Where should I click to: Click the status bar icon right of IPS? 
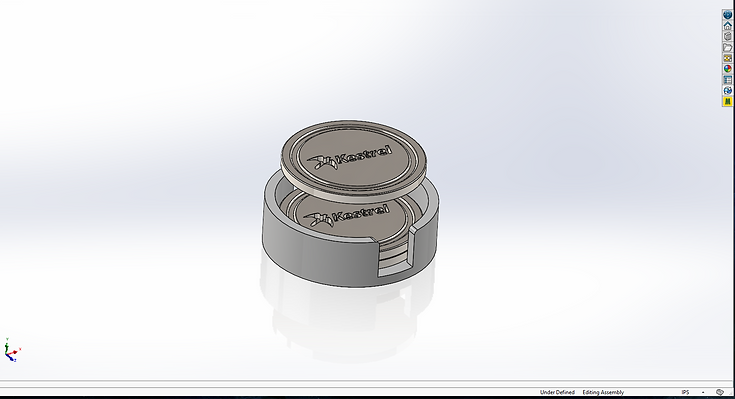pos(720,392)
